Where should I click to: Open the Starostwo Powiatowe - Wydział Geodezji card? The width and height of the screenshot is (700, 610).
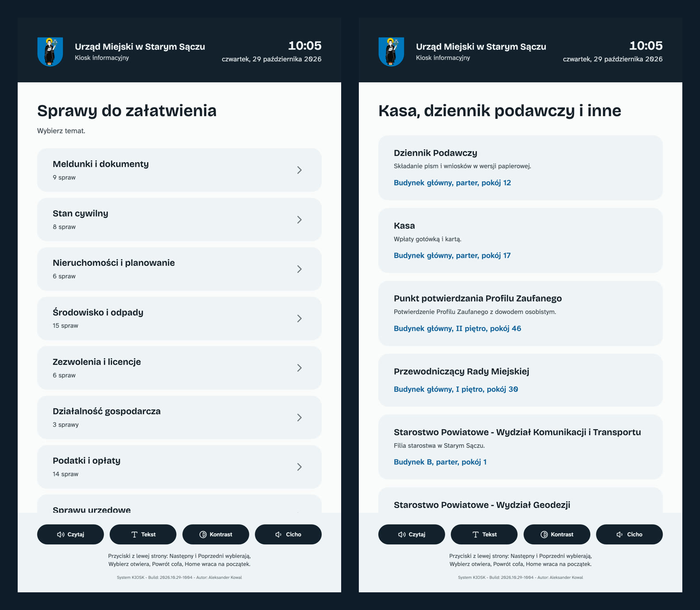(521, 500)
